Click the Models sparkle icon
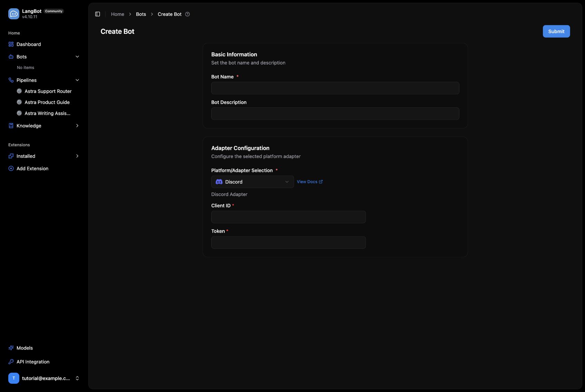 [11, 348]
